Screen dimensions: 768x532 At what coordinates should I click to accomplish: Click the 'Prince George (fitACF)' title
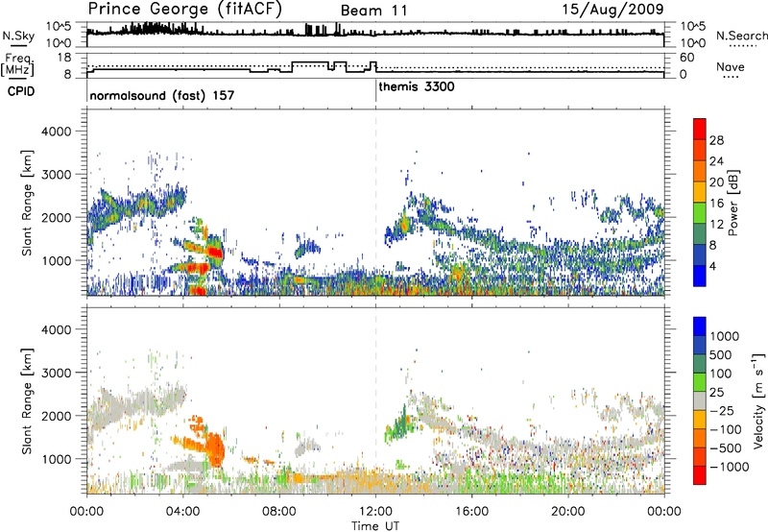(x=185, y=10)
